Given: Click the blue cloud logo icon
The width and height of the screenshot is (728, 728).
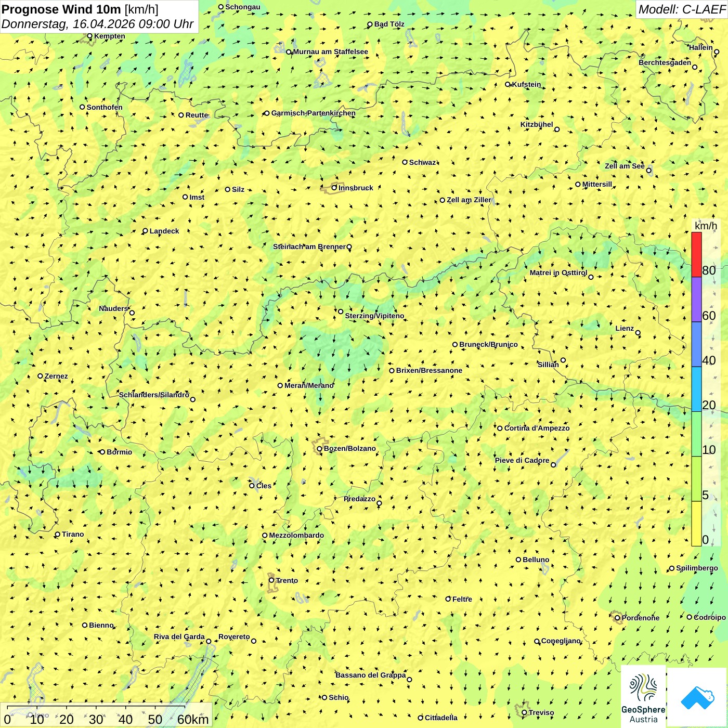Looking at the screenshot, I should point(697,697).
